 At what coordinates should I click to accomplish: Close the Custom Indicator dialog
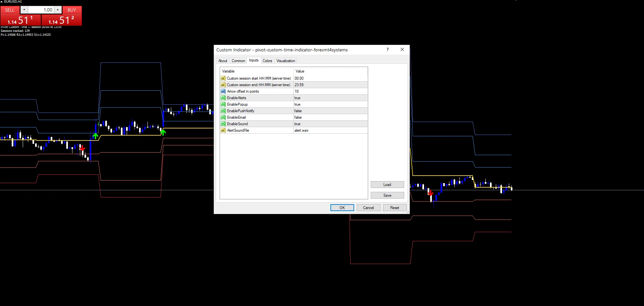coord(402,49)
